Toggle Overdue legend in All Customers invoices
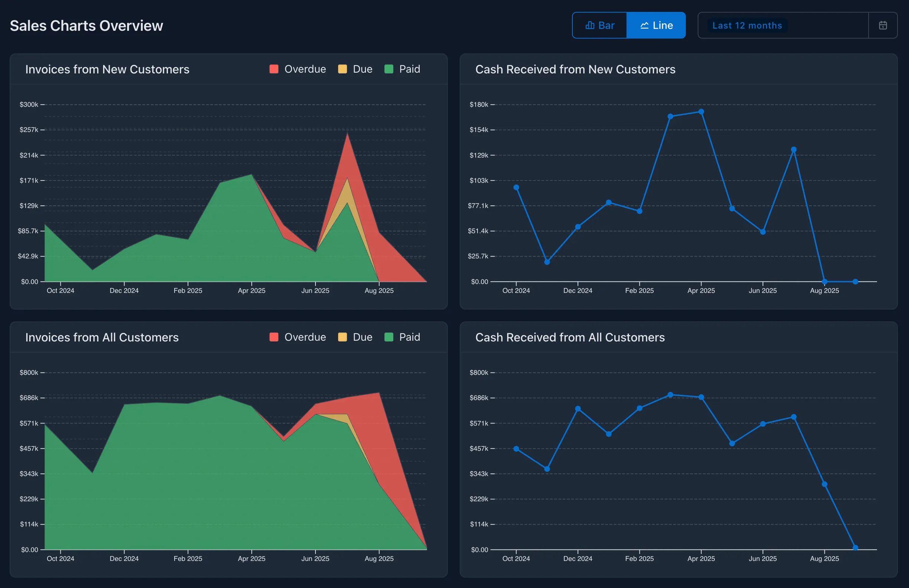909x588 pixels. 297,337
